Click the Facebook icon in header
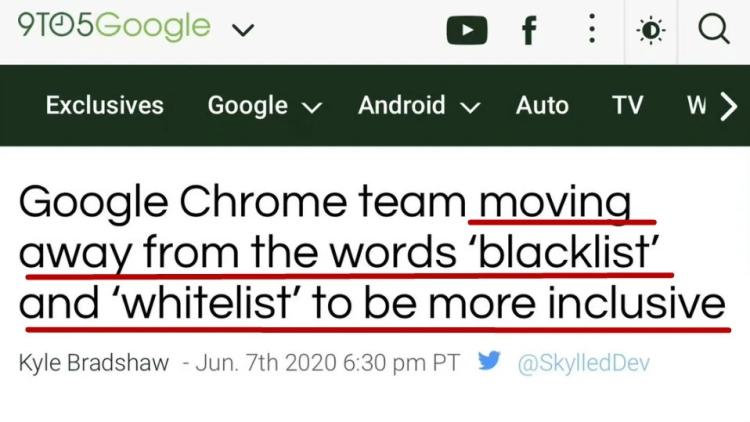The width and height of the screenshot is (750, 422). click(x=527, y=32)
